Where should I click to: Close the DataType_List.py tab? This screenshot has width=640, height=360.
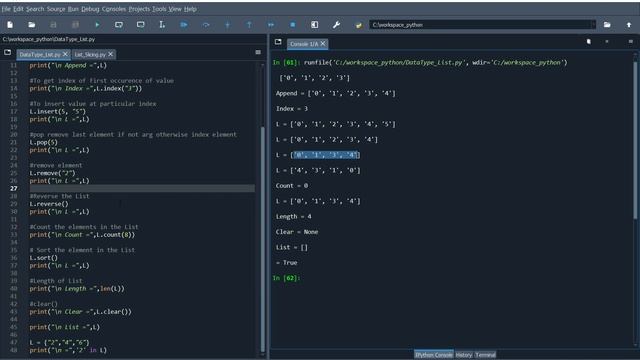coord(65,54)
